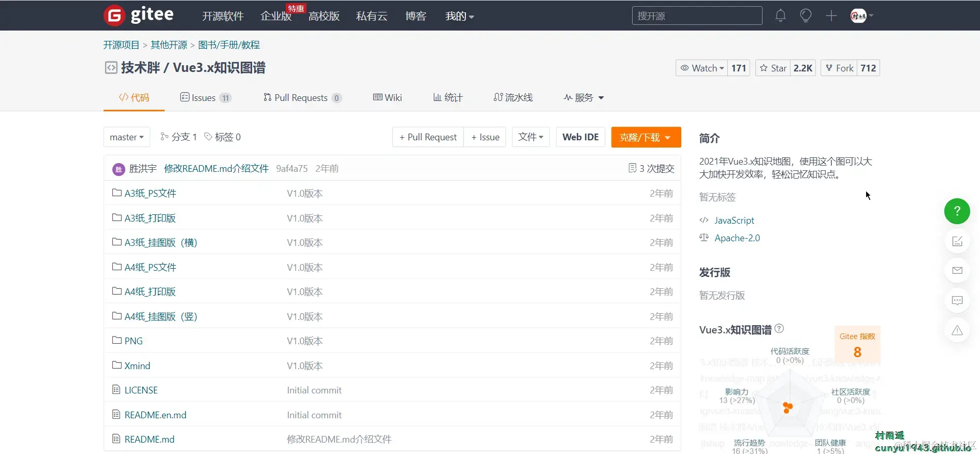This screenshot has width=980, height=454.
Task: Open 高校版 in top navigation
Action: point(324,16)
